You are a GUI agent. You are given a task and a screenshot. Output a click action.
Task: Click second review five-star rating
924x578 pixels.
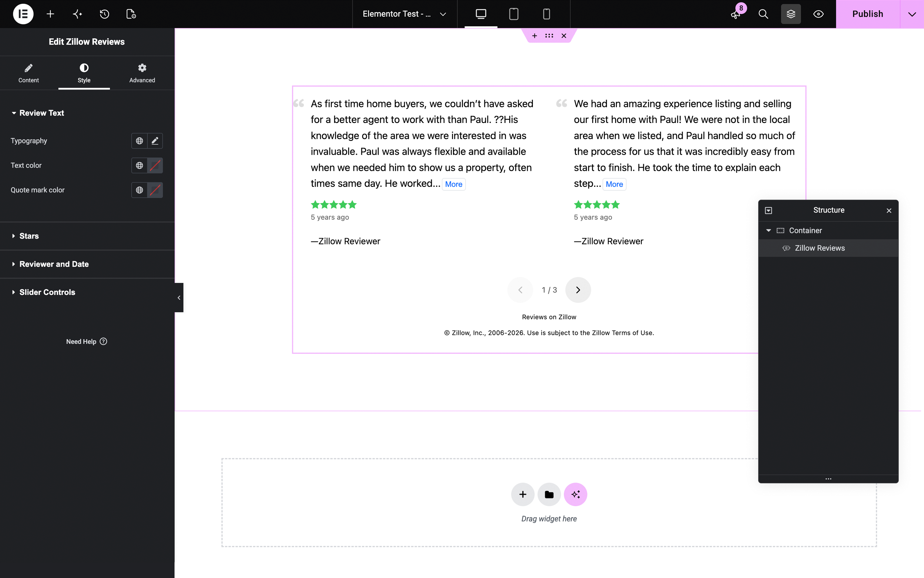[597, 205]
